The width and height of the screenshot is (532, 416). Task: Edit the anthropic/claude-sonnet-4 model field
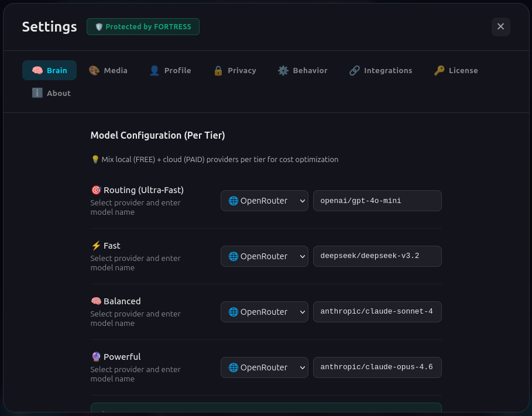click(x=377, y=312)
